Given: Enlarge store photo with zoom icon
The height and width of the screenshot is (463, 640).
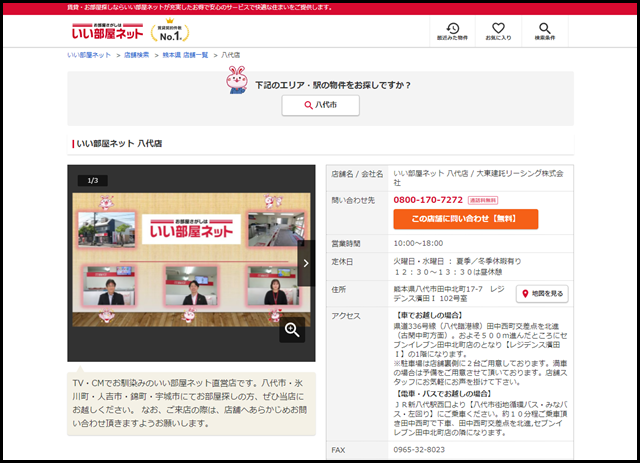Looking at the screenshot, I should click(x=292, y=330).
